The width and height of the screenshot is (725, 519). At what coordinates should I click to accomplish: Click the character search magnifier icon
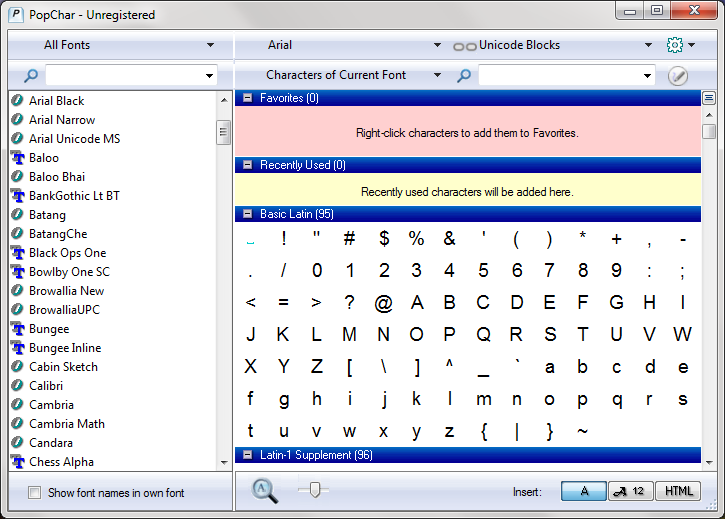[x=464, y=75]
